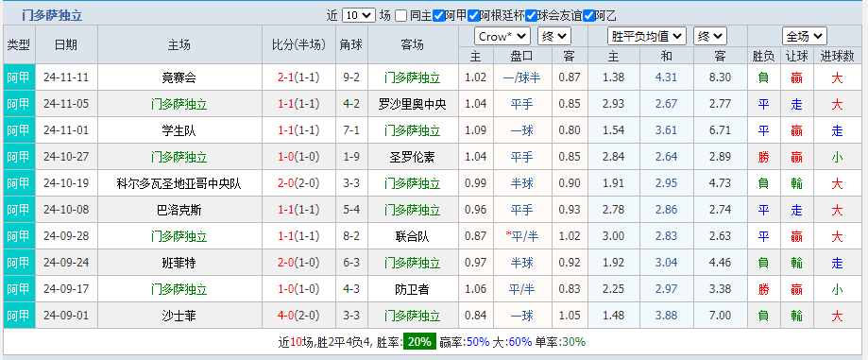Viewport: 868px width, 360px height.
Task: Uncheck the 阿根廷杯 filter checkbox
Action: pos(473,15)
